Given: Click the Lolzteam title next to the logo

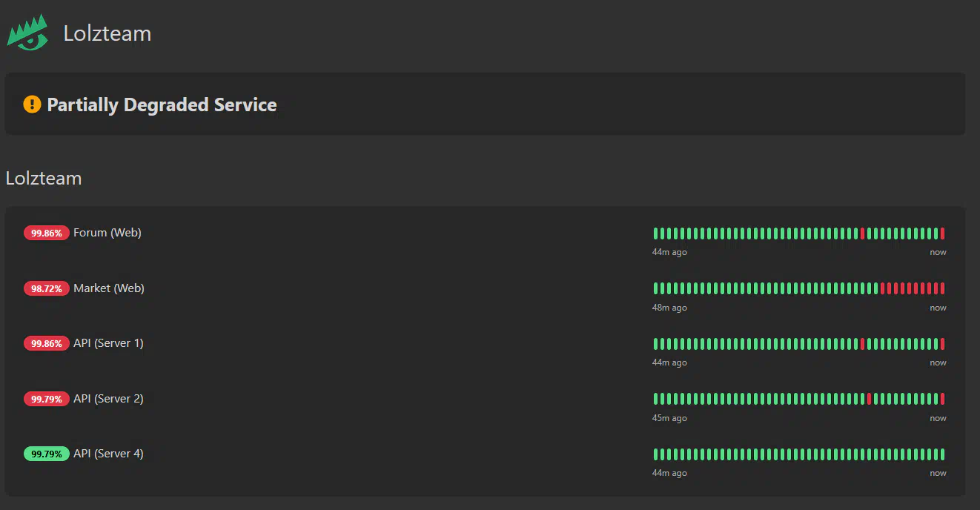Looking at the screenshot, I should tap(107, 33).
